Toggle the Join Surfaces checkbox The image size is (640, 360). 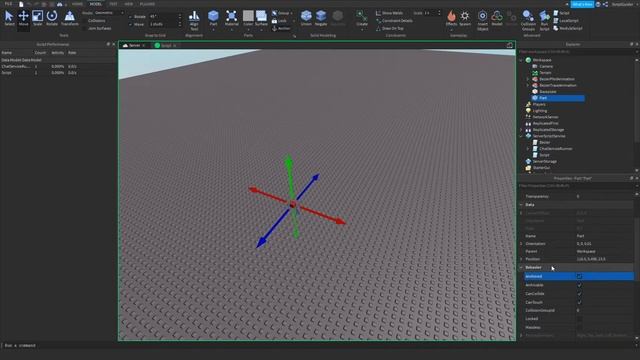[x=84, y=28]
